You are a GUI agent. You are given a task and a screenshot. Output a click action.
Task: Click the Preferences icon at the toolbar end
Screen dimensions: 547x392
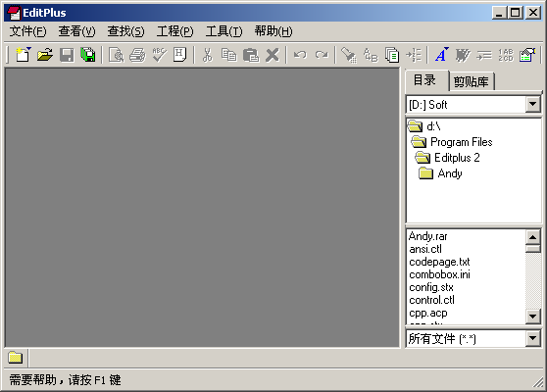527,55
